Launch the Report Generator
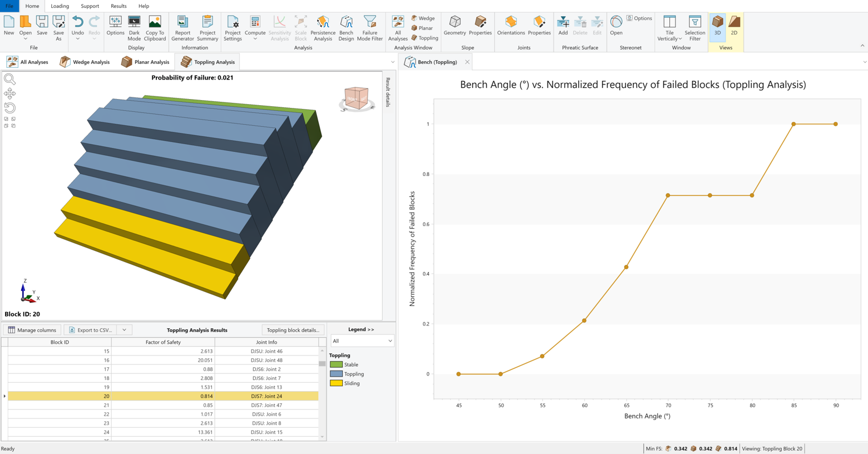868x454 pixels. tap(183, 28)
